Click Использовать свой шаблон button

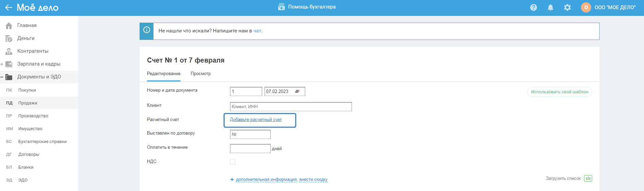[x=559, y=92]
